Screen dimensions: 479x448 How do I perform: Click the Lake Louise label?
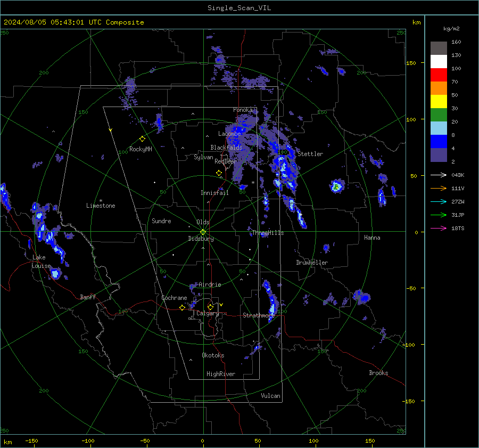tap(41, 262)
